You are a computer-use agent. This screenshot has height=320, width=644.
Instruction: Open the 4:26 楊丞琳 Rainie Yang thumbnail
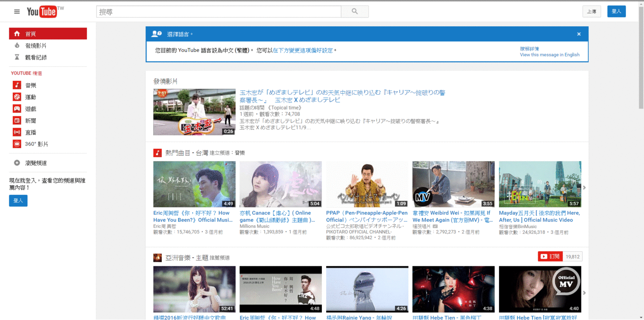[x=367, y=289]
